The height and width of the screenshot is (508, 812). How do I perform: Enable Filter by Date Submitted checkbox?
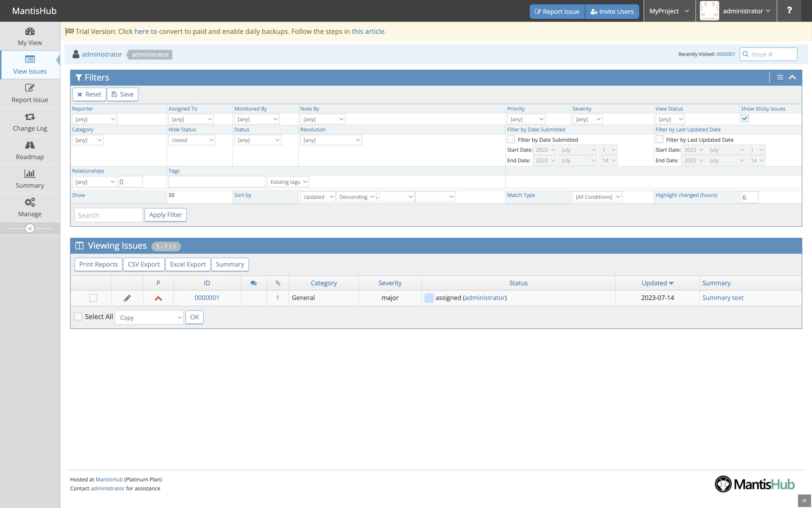click(511, 139)
